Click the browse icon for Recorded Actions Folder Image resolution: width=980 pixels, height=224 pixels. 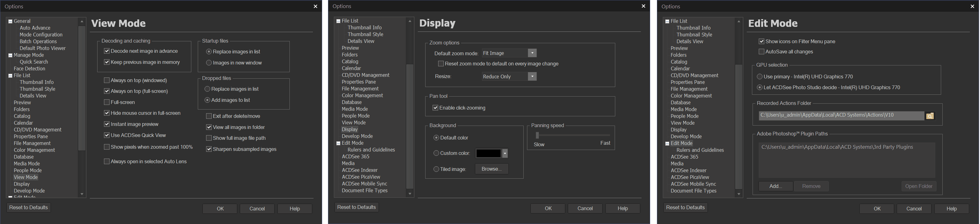930,116
